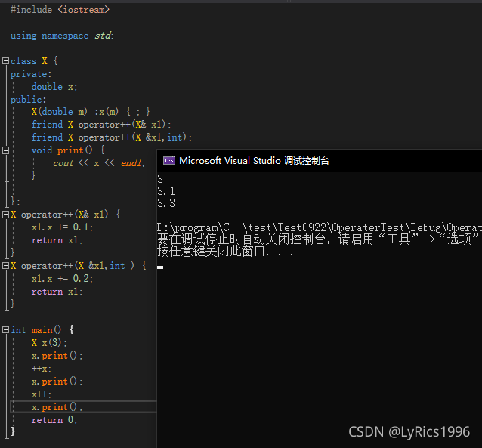
Task: Click the 'using namespace std;' line
Action: (62, 36)
